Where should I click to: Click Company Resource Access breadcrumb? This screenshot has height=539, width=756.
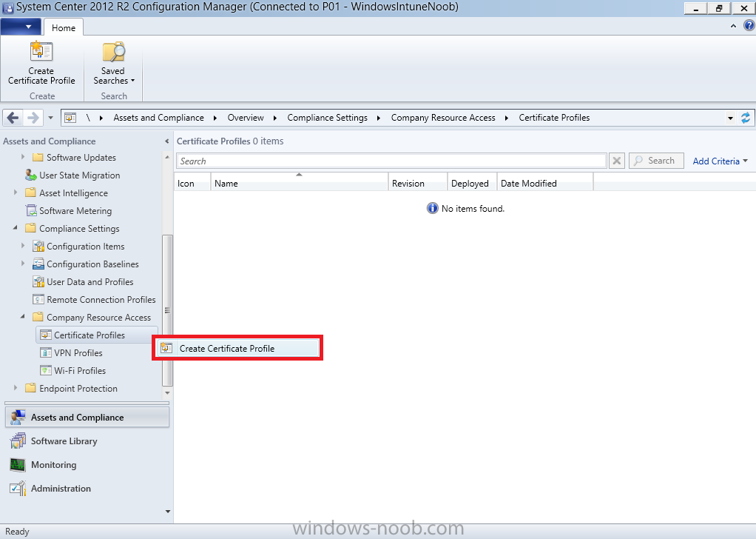click(443, 118)
